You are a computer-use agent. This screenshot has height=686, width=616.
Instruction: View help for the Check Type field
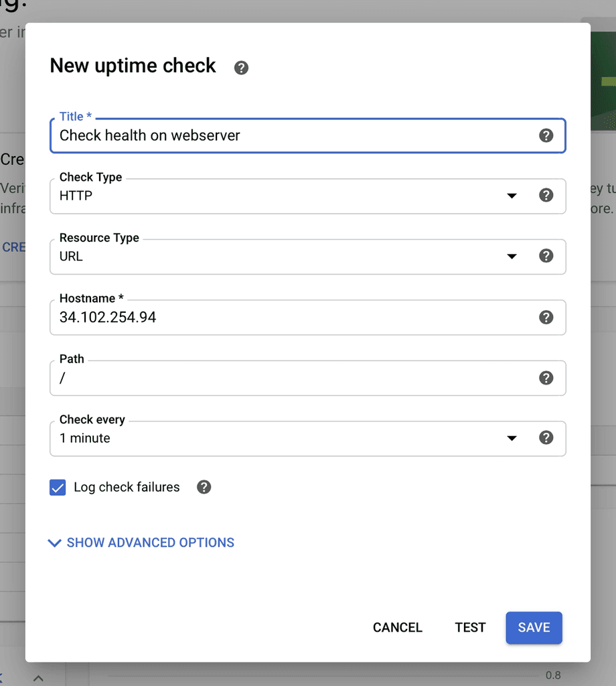click(546, 196)
